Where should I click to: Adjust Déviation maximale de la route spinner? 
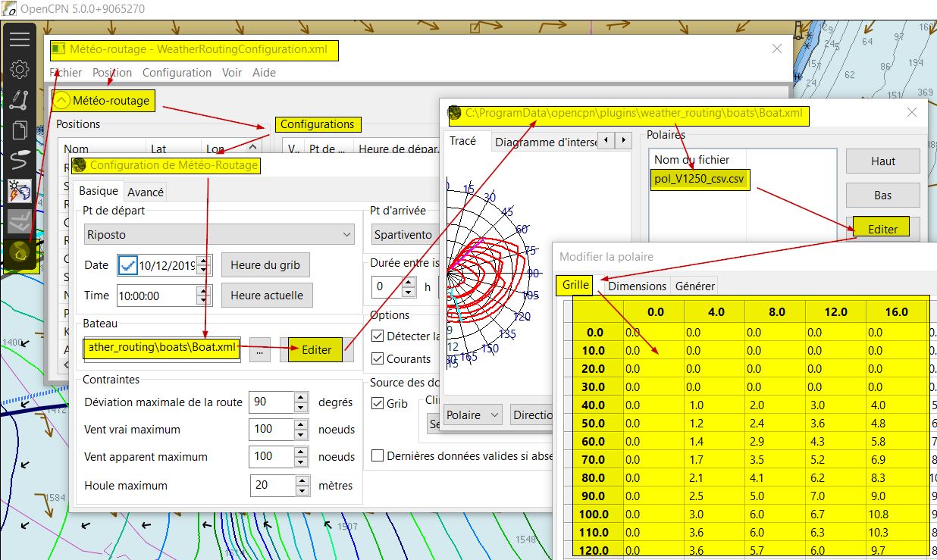pos(301,402)
